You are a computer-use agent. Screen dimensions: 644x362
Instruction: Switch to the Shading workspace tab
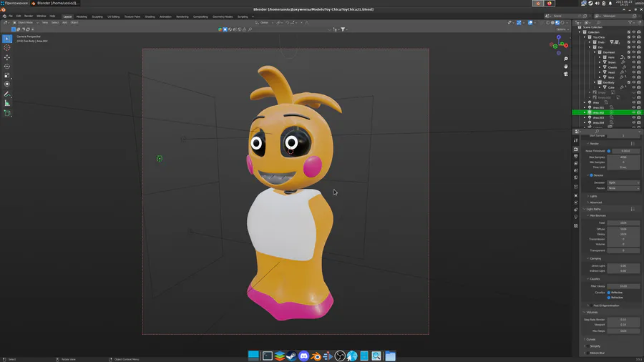coord(150,17)
